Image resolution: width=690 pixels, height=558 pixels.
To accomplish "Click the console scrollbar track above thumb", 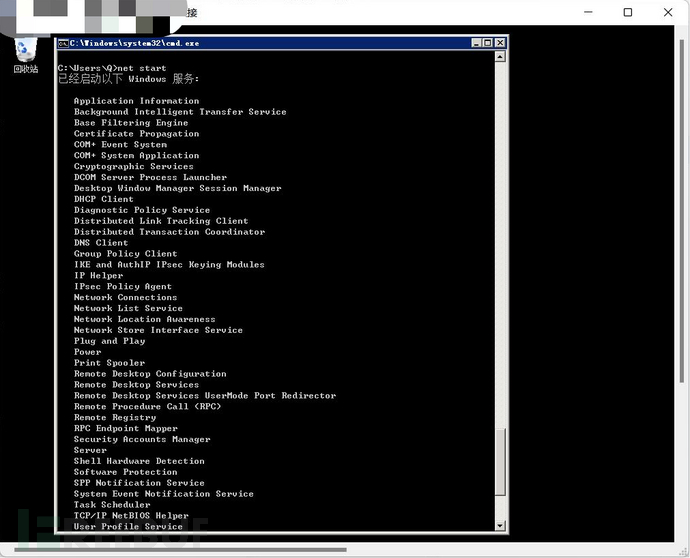I will (x=500, y=245).
